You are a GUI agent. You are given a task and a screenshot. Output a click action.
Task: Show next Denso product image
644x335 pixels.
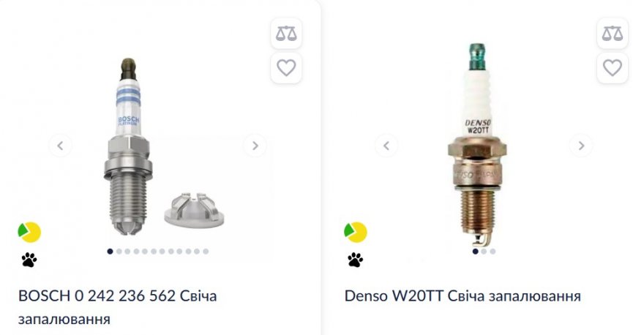(x=581, y=146)
